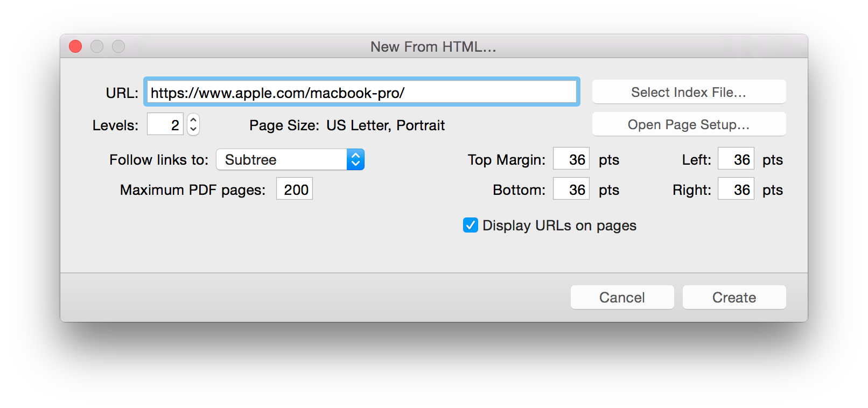Click the grayed-out zoom window button
Screen dimensions: 868x408
(x=118, y=47)
